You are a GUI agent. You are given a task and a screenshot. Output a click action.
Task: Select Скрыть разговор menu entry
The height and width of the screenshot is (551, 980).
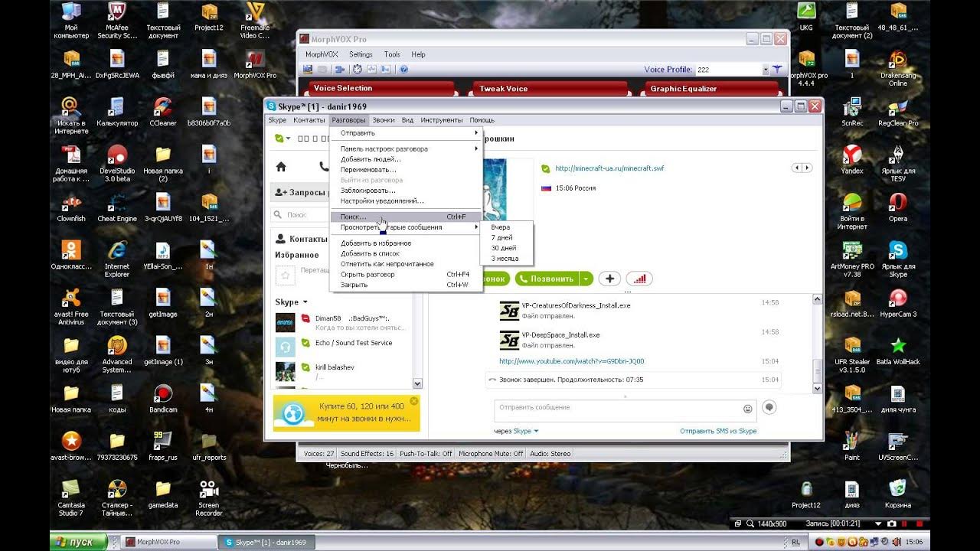click(406, 274)
